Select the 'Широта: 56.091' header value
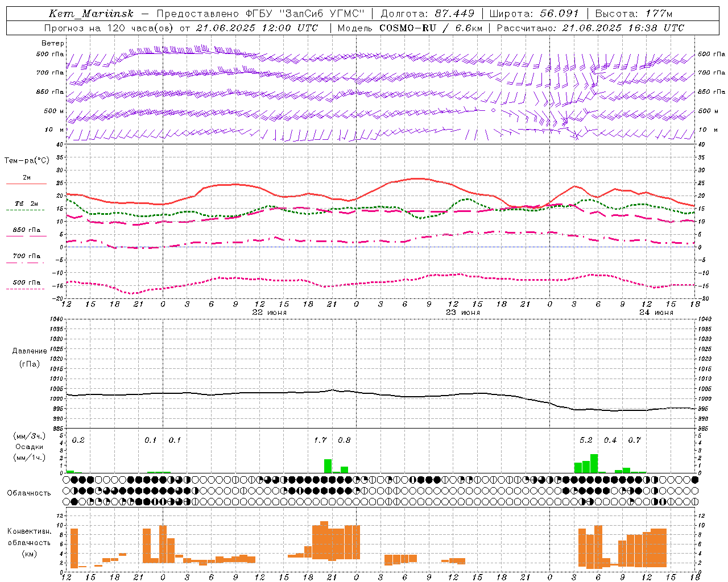The height and width of the screenshot is (582, 728). (534, 14)
